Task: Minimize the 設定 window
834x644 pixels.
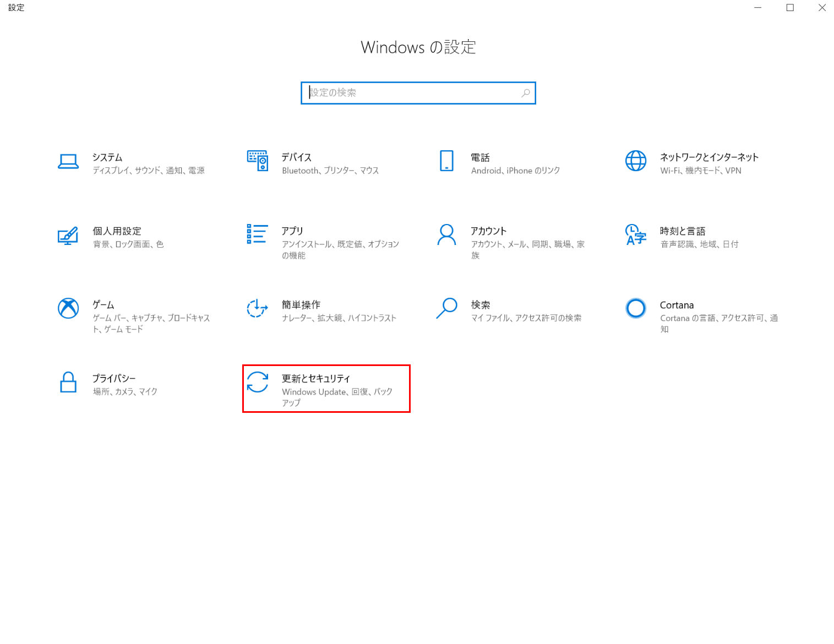Action: pyautogui.click(x=758, y=8)
